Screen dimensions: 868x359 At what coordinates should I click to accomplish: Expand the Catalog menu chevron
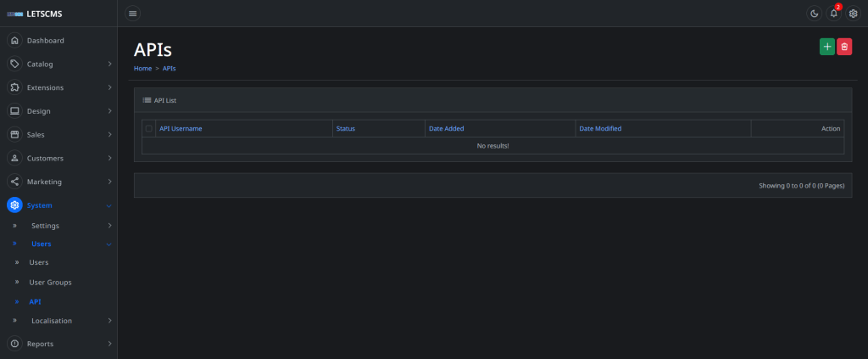tap(109, 65)
